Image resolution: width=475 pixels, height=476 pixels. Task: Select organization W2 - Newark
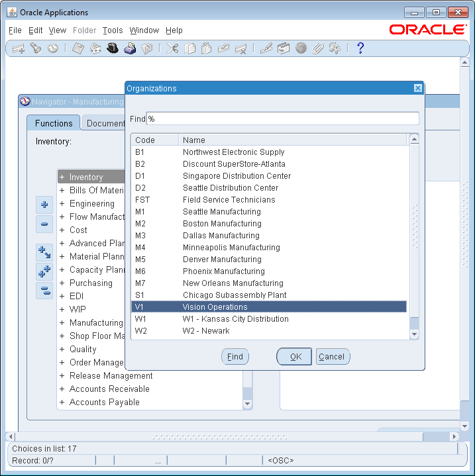269,331
